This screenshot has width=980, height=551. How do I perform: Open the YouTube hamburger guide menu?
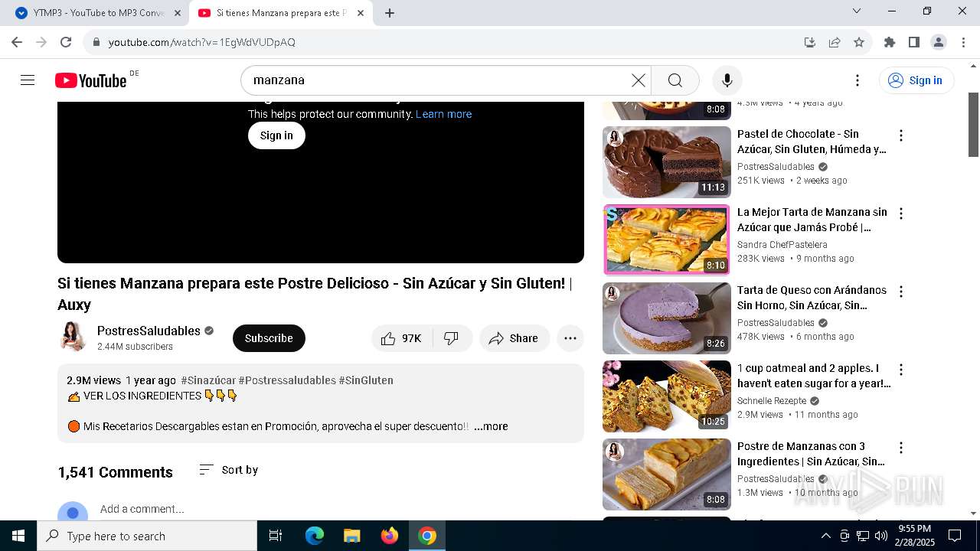click(x=28, y=80)
